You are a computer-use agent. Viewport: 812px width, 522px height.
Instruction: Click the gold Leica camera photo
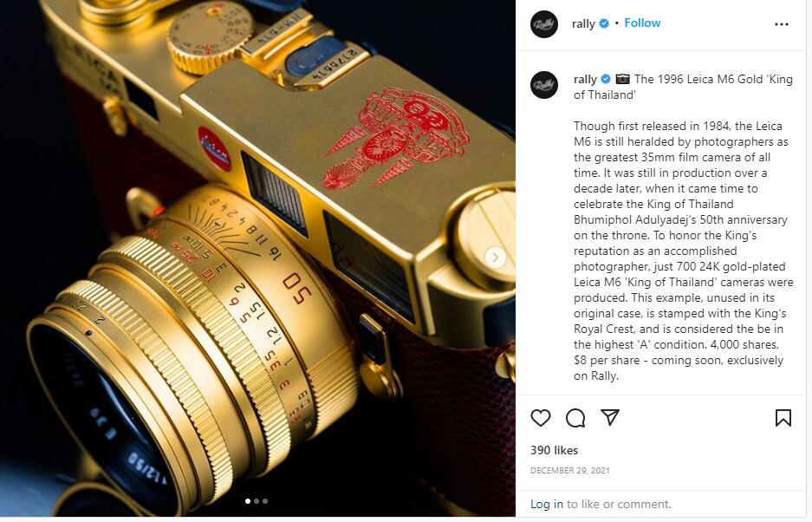(x=257, y=258)
